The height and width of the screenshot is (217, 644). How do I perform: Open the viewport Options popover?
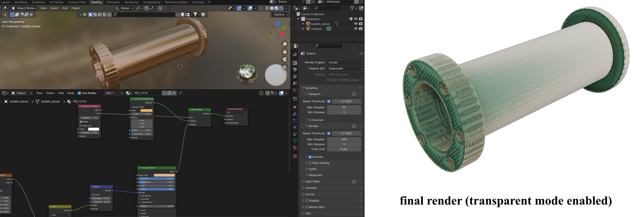pos(281,14)
